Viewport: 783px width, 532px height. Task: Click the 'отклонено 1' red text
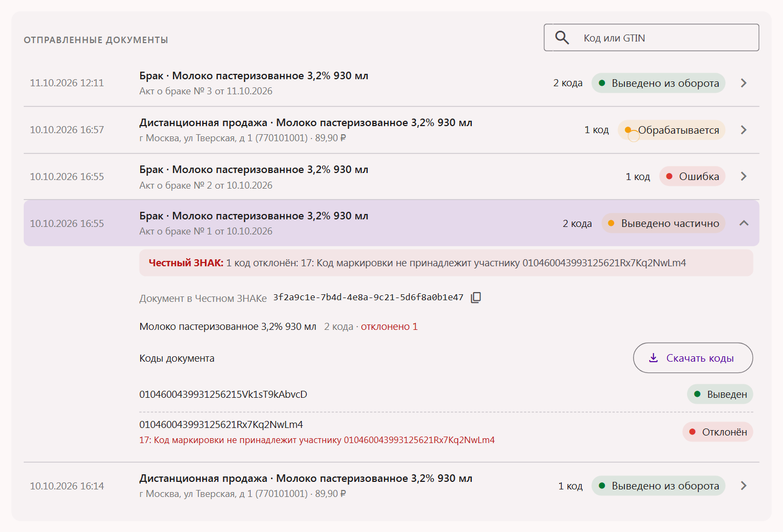tap(389, 327)
